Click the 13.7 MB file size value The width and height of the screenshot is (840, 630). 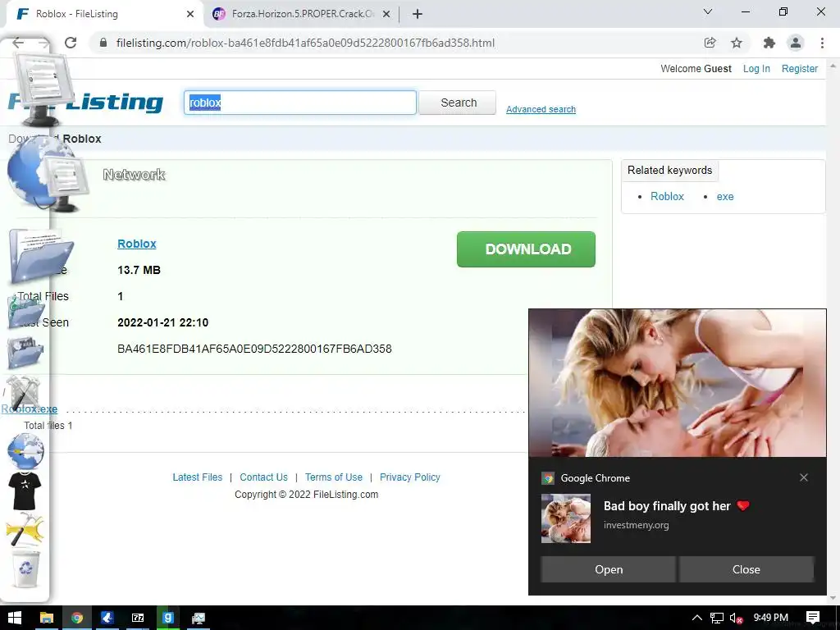pyautogui.click(x=139, y=270)
